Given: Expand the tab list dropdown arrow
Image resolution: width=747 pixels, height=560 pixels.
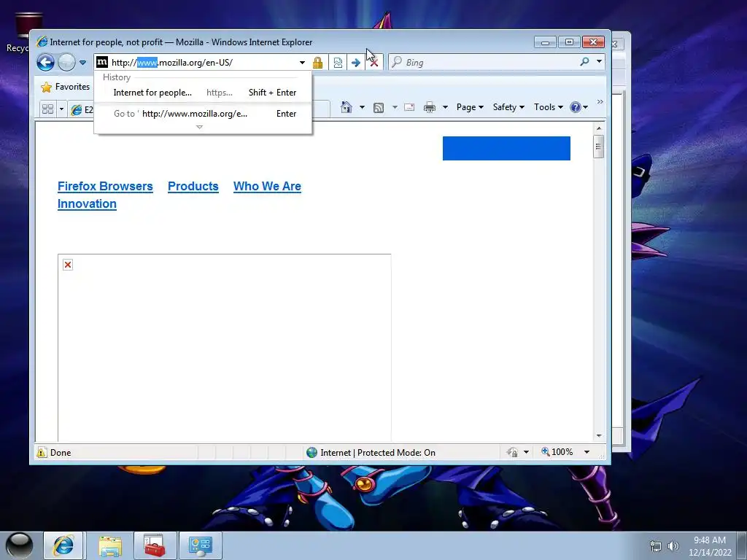Looking at the screenshot, I should (x=61, y=109).
